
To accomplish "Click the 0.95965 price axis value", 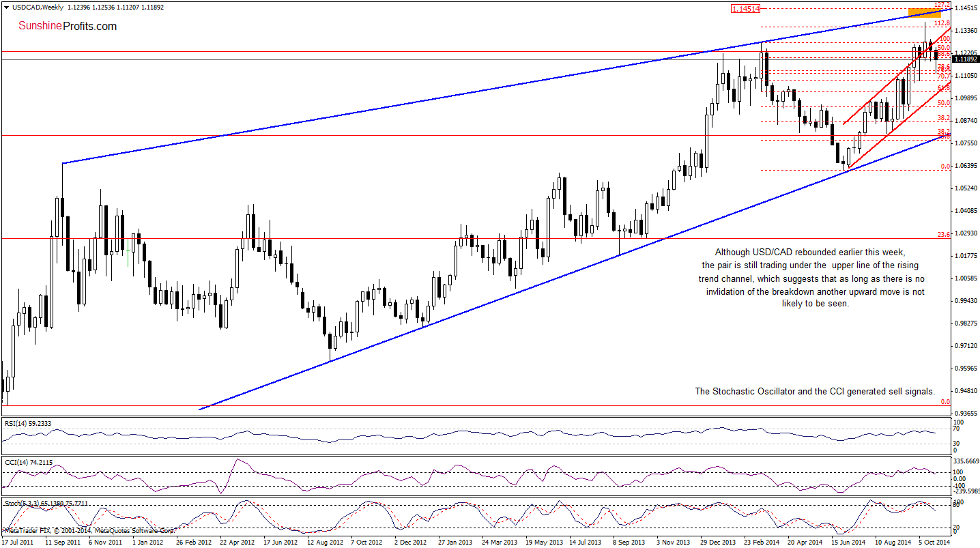I will click(x=966, y=369).
